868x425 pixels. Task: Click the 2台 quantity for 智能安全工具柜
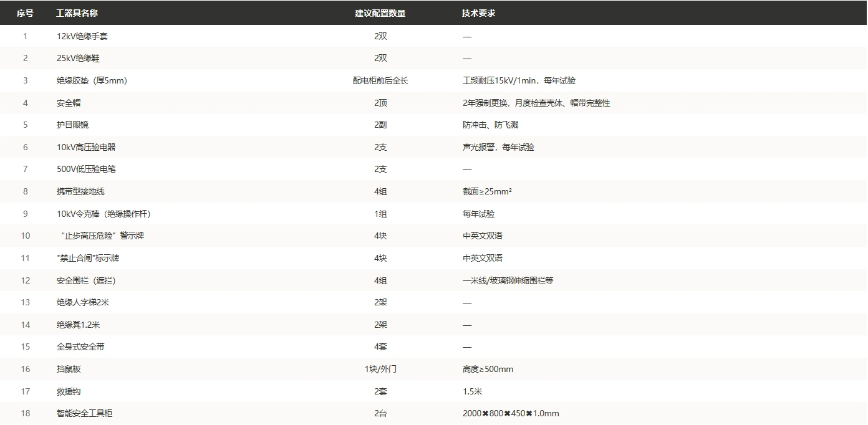coord(380,413)
